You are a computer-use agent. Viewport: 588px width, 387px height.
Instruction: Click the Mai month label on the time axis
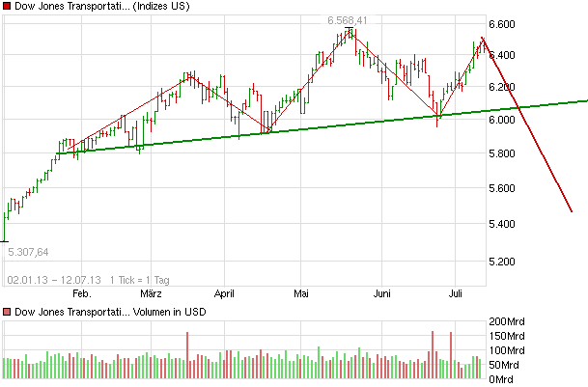[x=301, y=292]
